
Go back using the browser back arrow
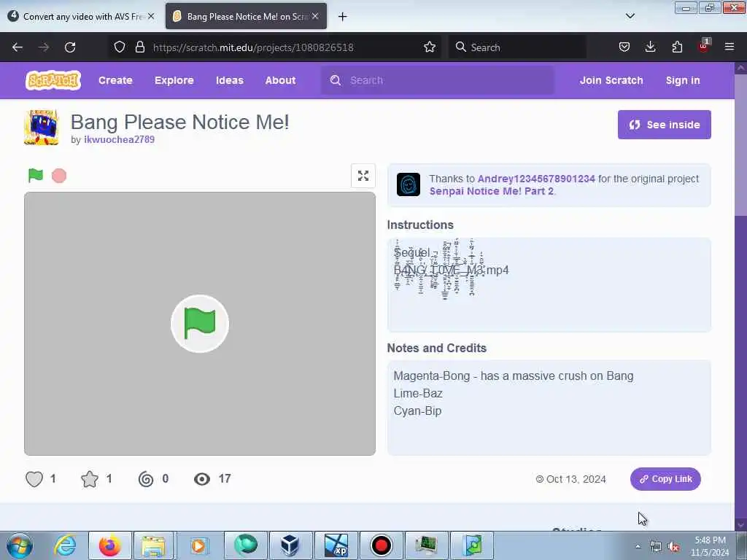pos(18,47)
